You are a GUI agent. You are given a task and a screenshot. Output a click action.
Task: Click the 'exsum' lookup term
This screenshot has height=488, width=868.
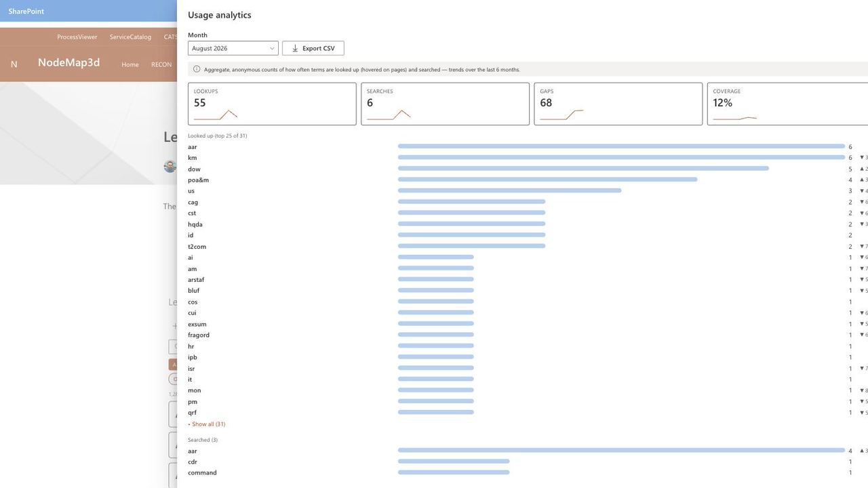point(197,324)
